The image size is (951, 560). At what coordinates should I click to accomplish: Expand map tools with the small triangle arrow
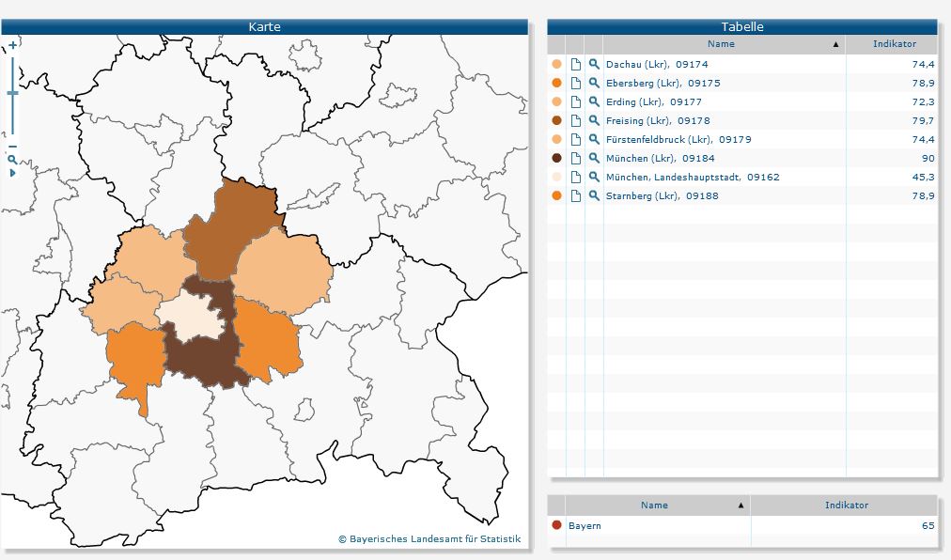point(12,173)
